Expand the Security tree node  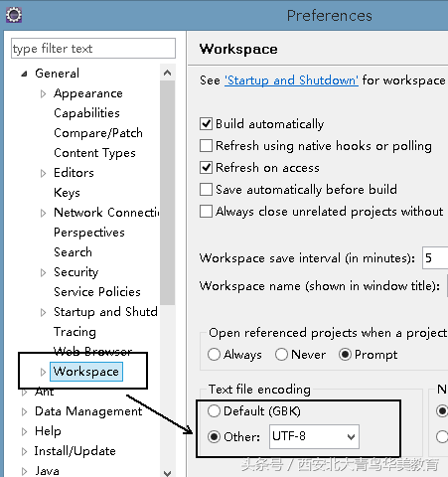(43, 272)
